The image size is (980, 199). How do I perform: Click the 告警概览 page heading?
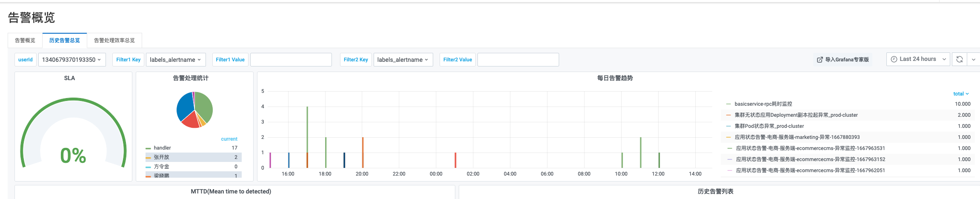[x=31, y=17]
